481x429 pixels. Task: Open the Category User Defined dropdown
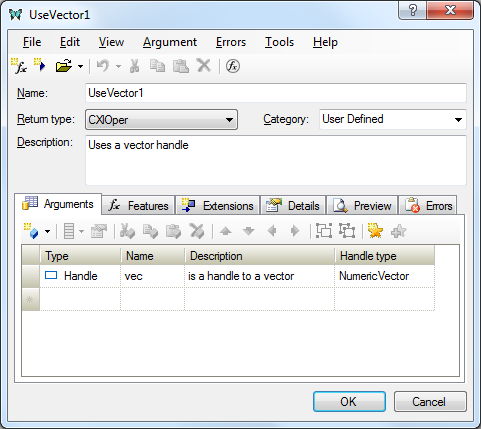click(392, 119)
